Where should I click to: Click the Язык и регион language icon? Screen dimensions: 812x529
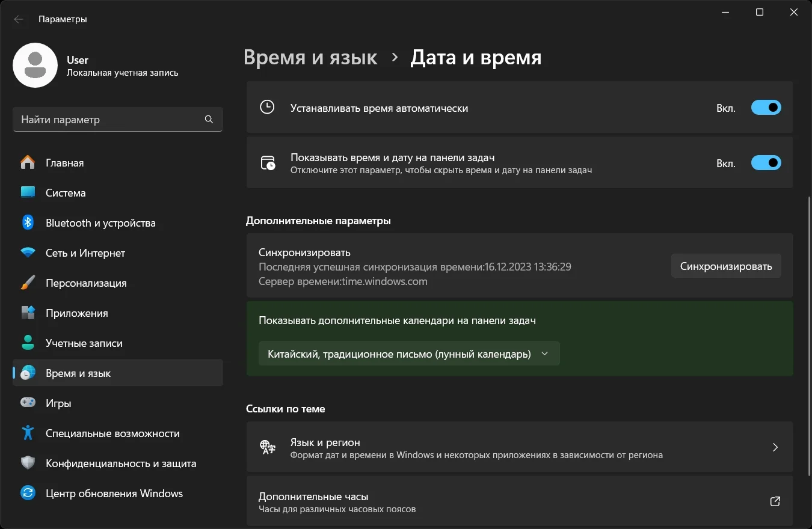[268, 447]
